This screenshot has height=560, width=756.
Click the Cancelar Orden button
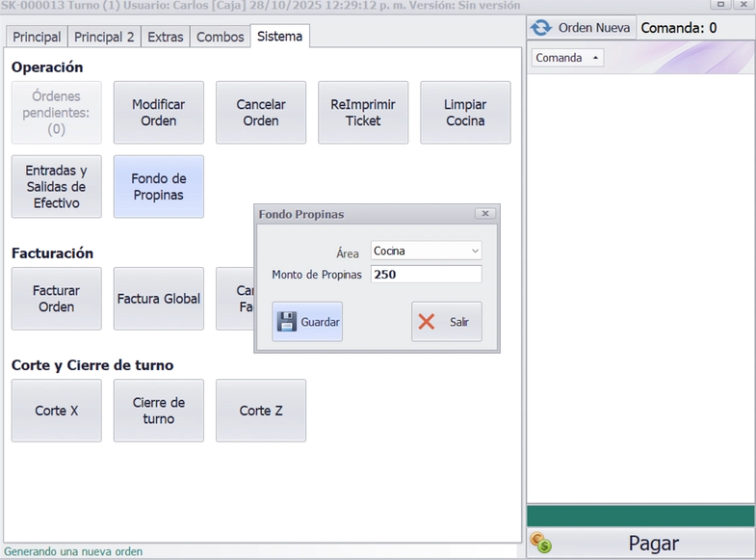tap(261, 113)
